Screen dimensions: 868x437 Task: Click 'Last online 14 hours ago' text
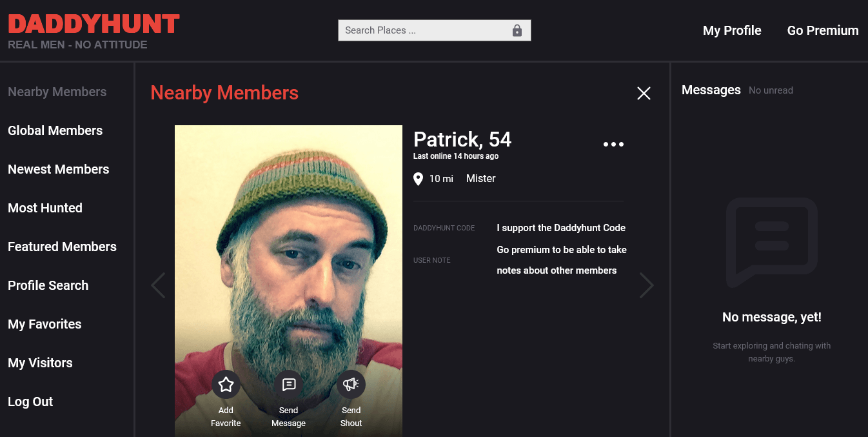click(456, 156)
